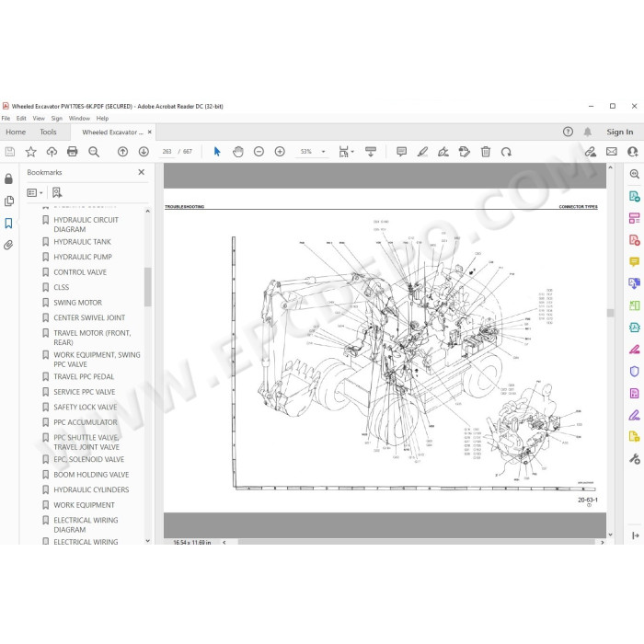644x644 pixels.
Task: Zoom out with minus icon
Action: pos(259,152)
